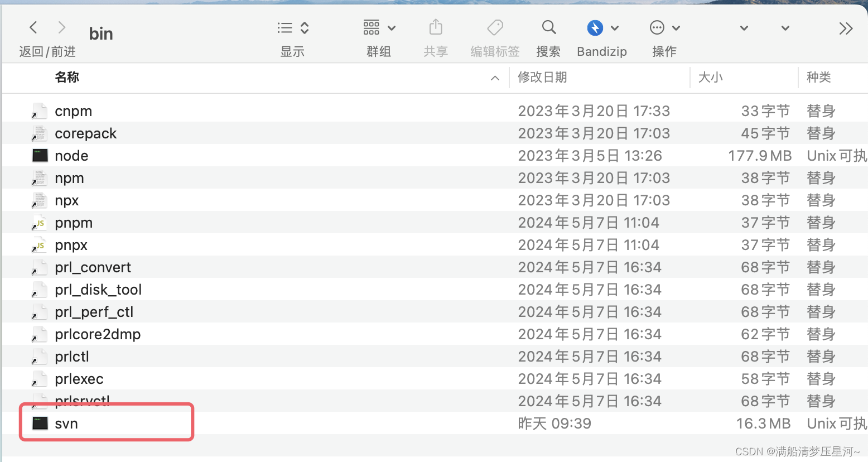Viewport: 868px width, 462px height.
Task: Click the pnpm JavaScript file icon
Action: [x=38, y=222]
